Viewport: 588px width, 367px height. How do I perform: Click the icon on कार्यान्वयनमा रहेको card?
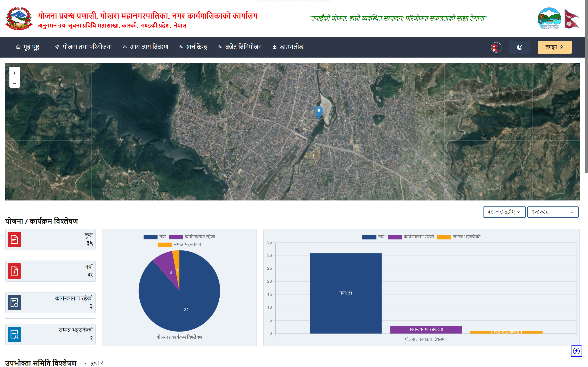[14, 303]
